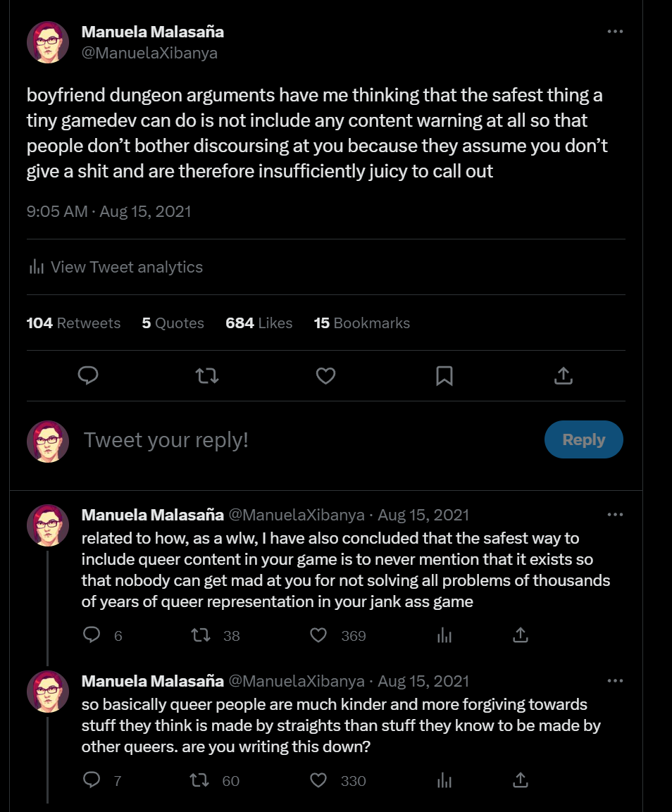Open more options on the wlw reply tweet

pos(615,515)
